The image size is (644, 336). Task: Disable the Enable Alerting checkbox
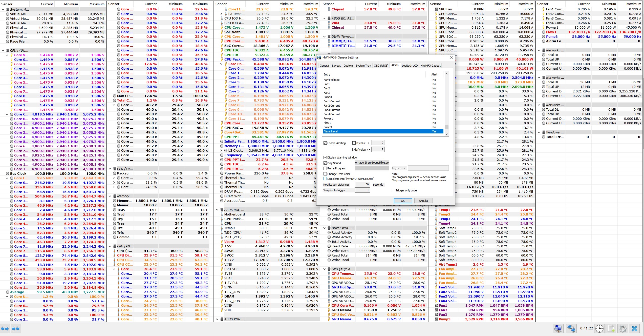coord(325,143)
